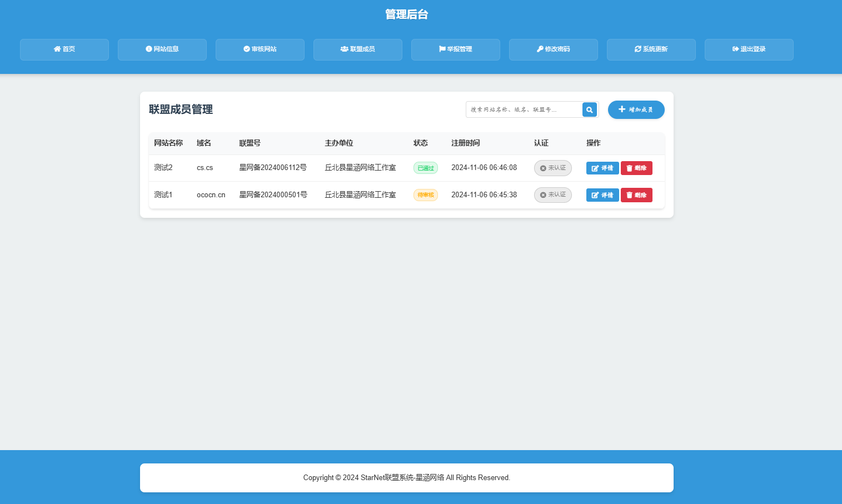Viewport: 842px width, 504px height.
Task: Delete the 测试1 member row
Action: (x=636, y=195)
